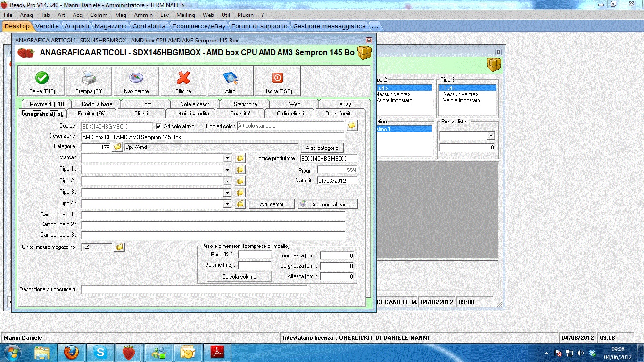The width and height of the screenshot is (644, 362).
Task: Open folder icon next to Unita' misura magazzino
Action: tap(120, 247)
